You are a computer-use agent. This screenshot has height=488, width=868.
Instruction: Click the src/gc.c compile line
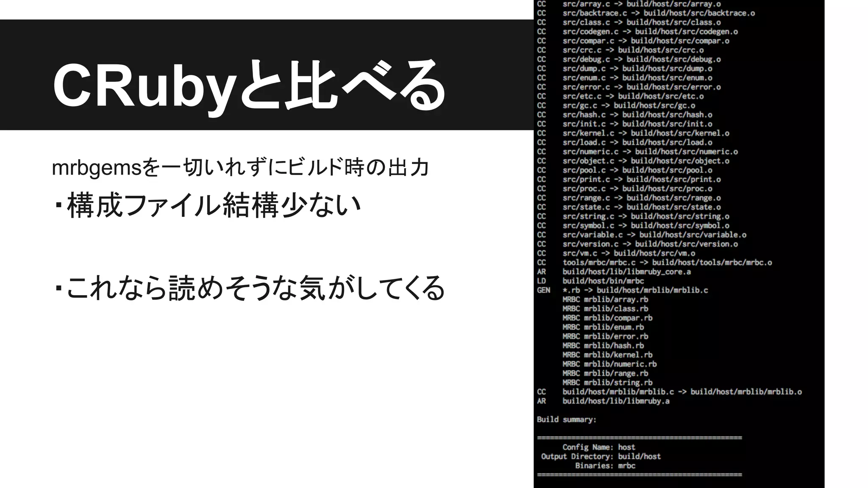(616, 105)
